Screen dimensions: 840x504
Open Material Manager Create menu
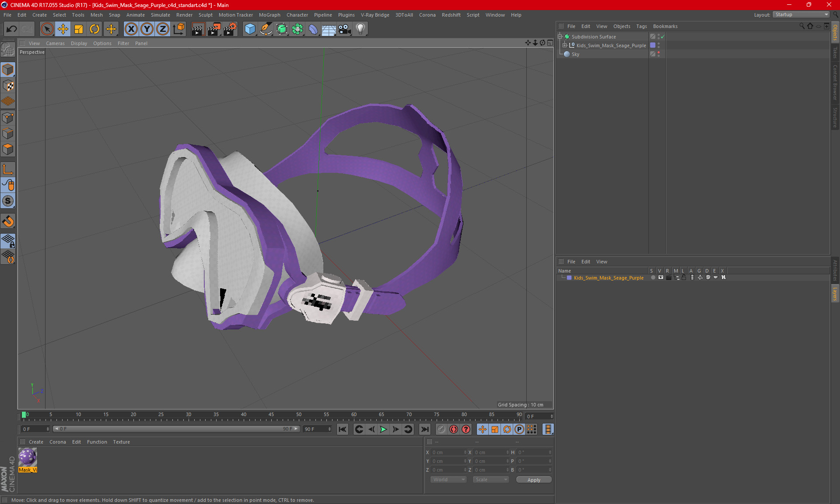(36, 442)
